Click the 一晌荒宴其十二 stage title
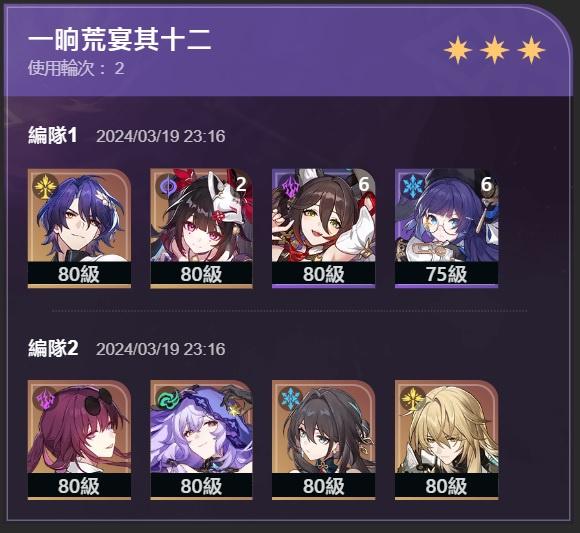Image resolution: width=580 pixels, height=533 pixels. click(119, 40)
